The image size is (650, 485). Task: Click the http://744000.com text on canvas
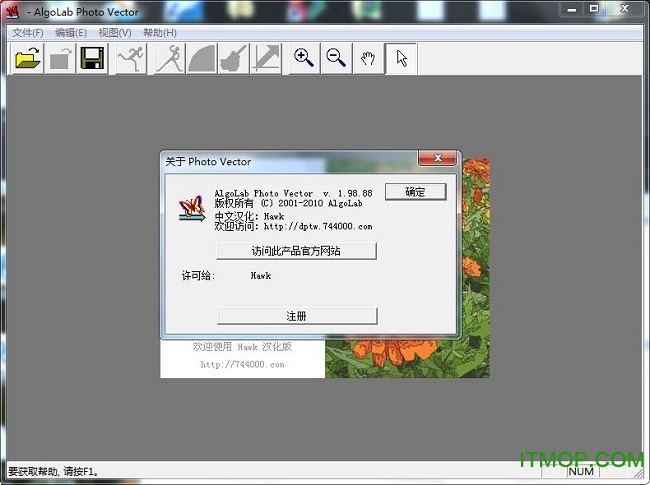pyautogui.click(x=242, y=364)
